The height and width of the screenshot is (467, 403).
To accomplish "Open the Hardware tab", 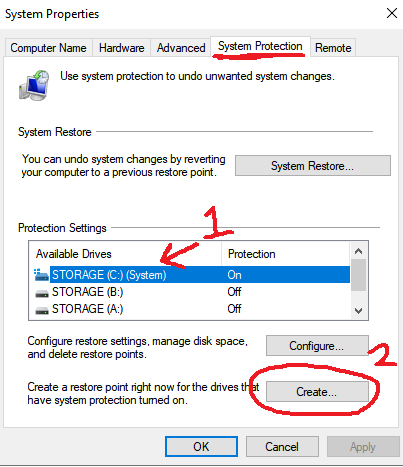I will (x=122, y=48).
